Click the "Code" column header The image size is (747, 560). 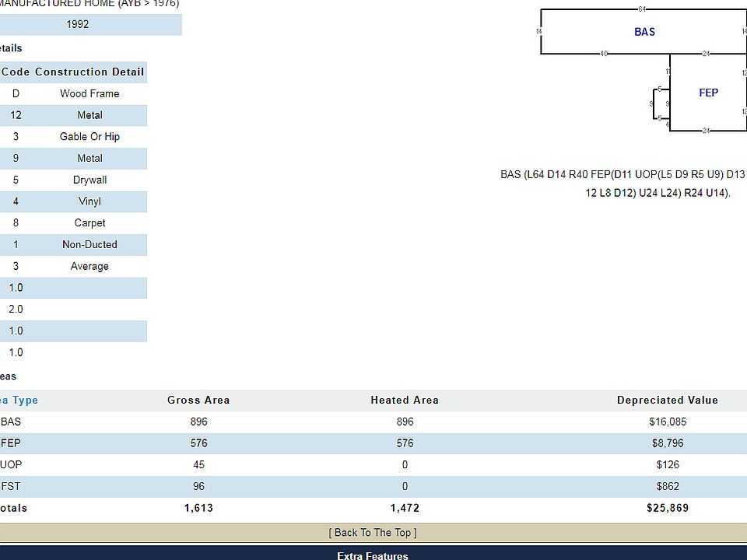click(16, 72)
